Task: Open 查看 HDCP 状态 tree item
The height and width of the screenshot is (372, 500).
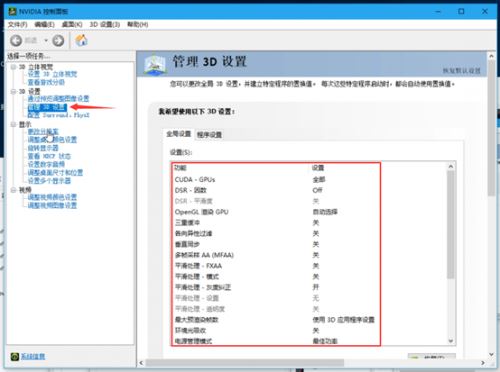Action: 49,156
